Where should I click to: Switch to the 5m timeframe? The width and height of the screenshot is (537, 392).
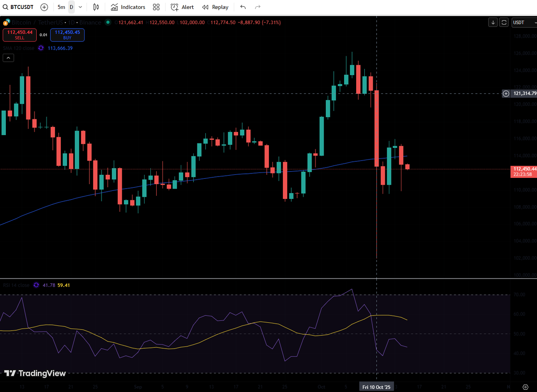pos(61,7)
